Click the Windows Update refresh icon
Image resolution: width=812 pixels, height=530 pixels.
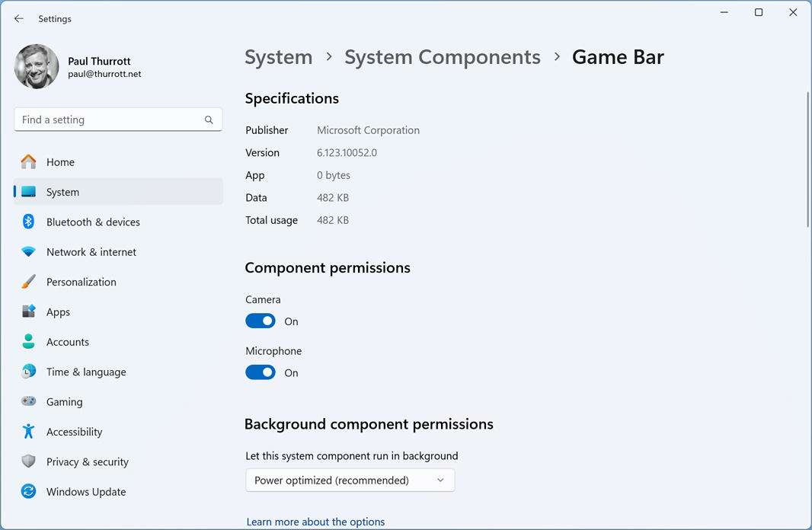28,492
